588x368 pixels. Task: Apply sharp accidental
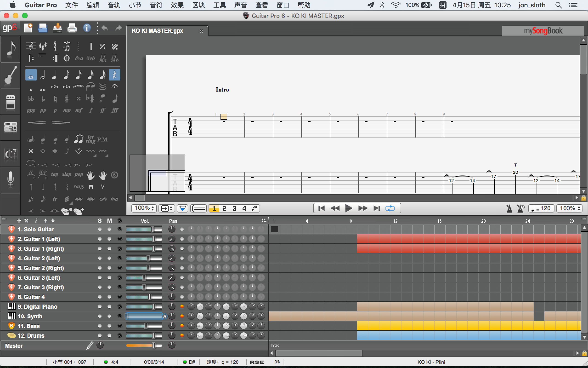(x=67, y=99)
